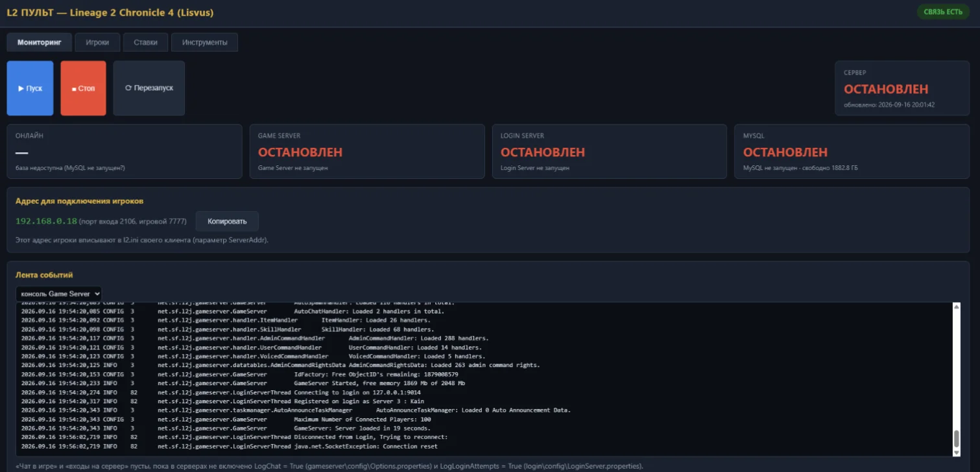Click the GAME SERVER card's ОСТАНОВЛЕН status
The height and width of the screenshot is (472, 980).
pos(300,152)
